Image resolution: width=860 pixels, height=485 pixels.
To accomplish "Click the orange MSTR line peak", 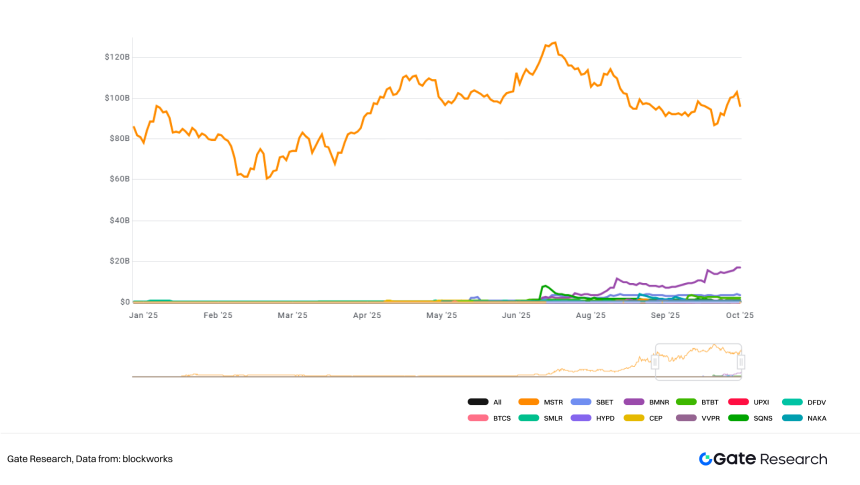I will [x=553, y=43].
